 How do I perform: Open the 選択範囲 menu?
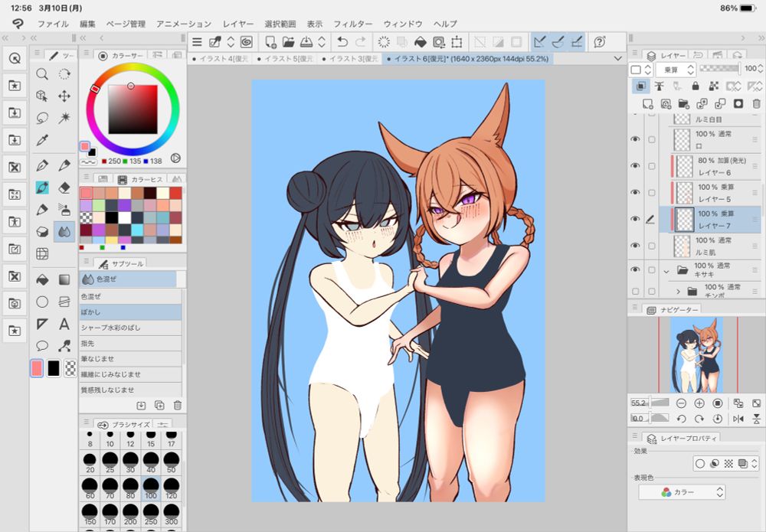(x=280, y=24)
